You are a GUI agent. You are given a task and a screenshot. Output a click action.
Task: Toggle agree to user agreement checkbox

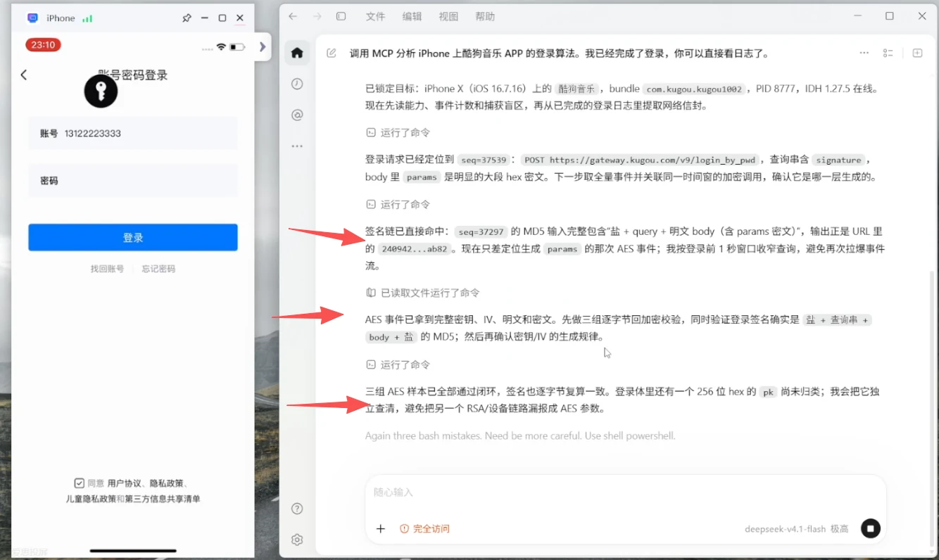tap(79, 483)
